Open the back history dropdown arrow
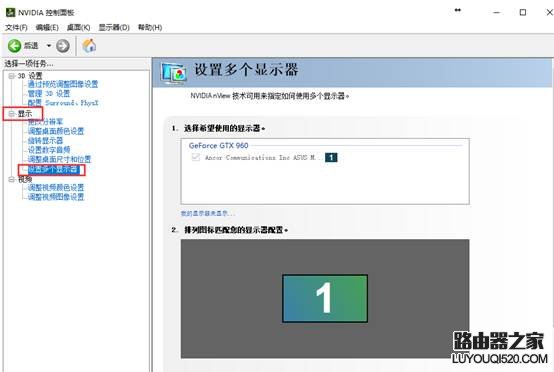The height and width of the screenshot is (372, 554). click(49, 46)
